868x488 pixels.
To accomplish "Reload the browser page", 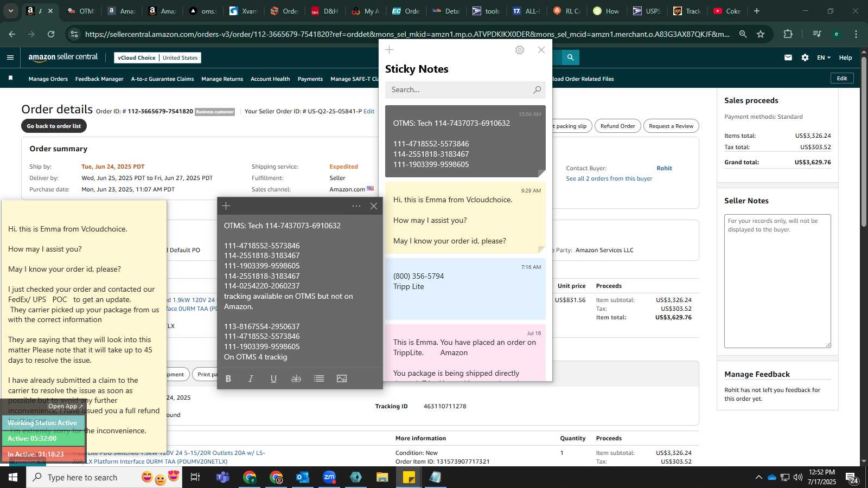I will (51, 34).
